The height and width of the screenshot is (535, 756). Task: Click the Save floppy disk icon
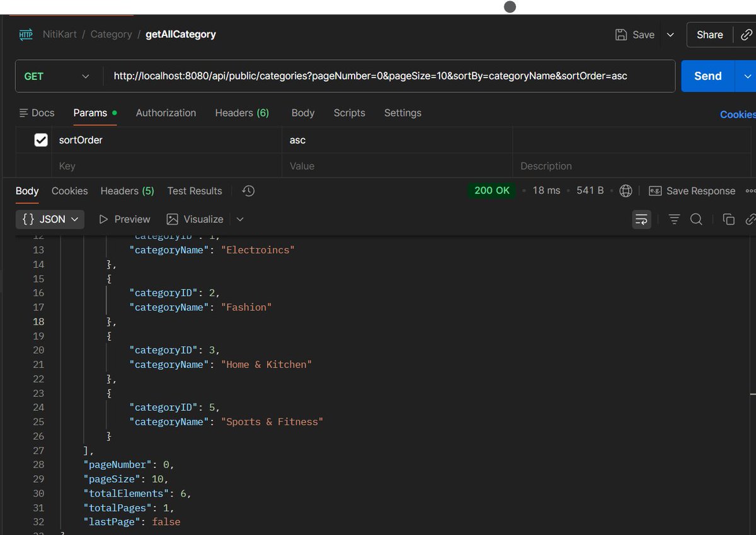point(621,35)
